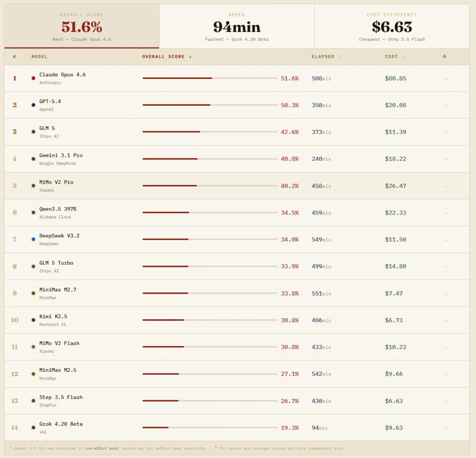Viewport: 476px width, 458px height.
Task: Click the 51.6% score in Claude row
Action: 290,78
